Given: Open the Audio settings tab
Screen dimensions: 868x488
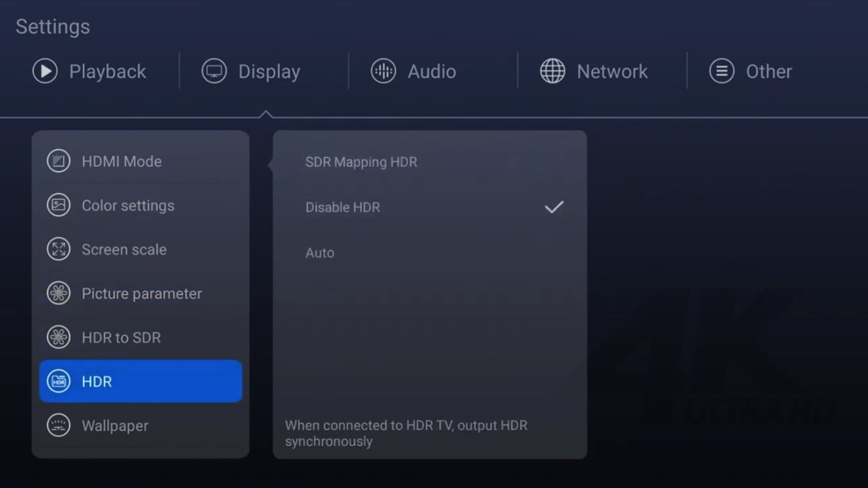Looking at the screenshot, I should 414,71.
